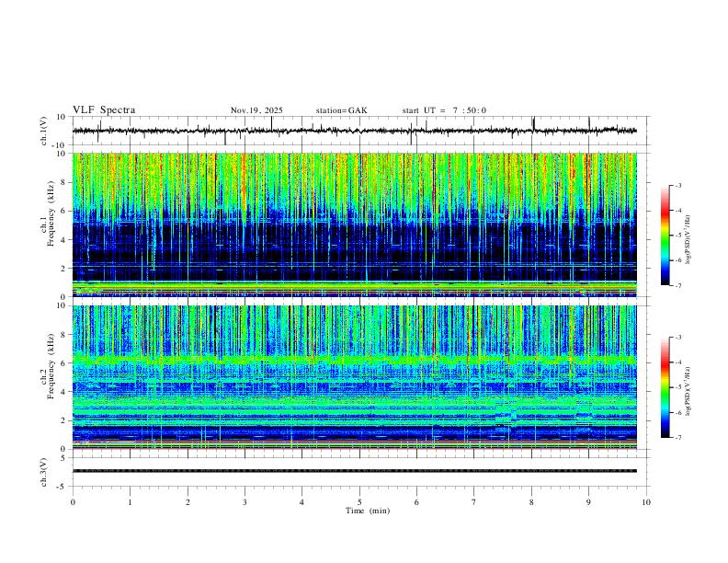Viewport: 728px width, 563px height.
Task: Click the "-5" label on ch.1 colorbar
Action: 678,236
